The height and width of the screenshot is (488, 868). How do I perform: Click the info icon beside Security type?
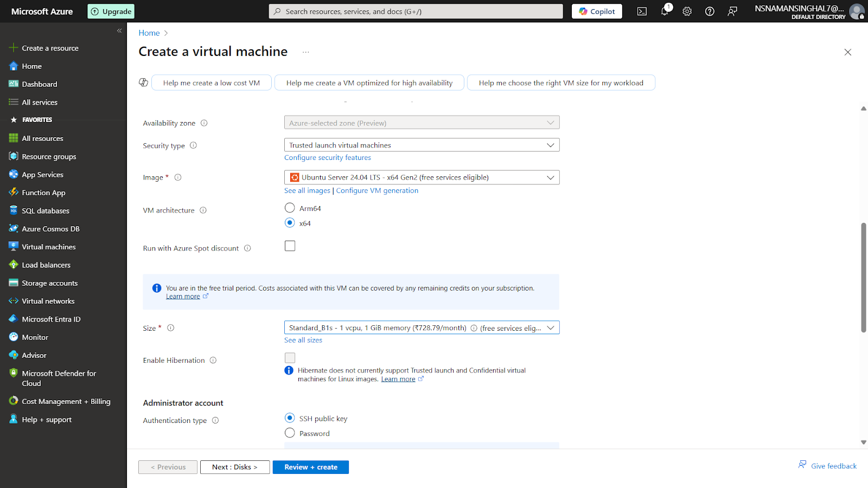[194, 145]
